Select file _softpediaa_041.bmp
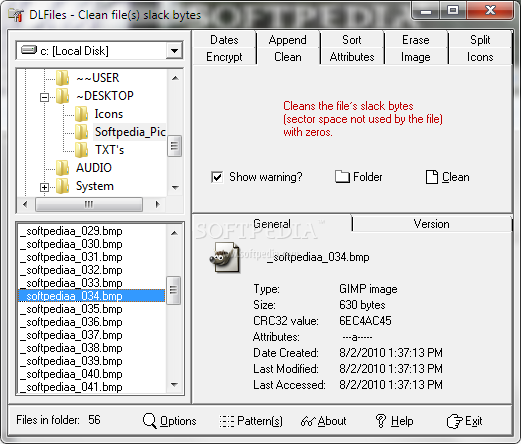This screenshot has height=444, width=521. point(92,387)
